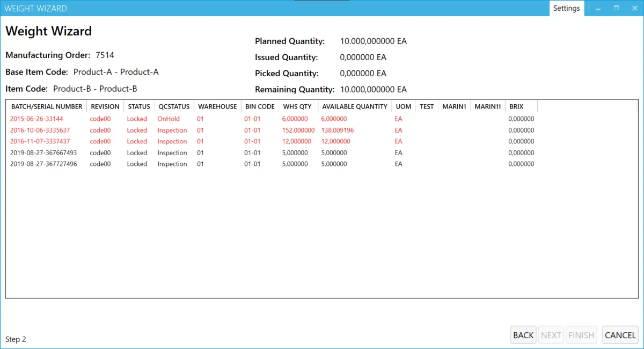Viewport: 644px width, 349px height.
Task: Minimize the Weight Wizard window
Action: click(598, 8)
